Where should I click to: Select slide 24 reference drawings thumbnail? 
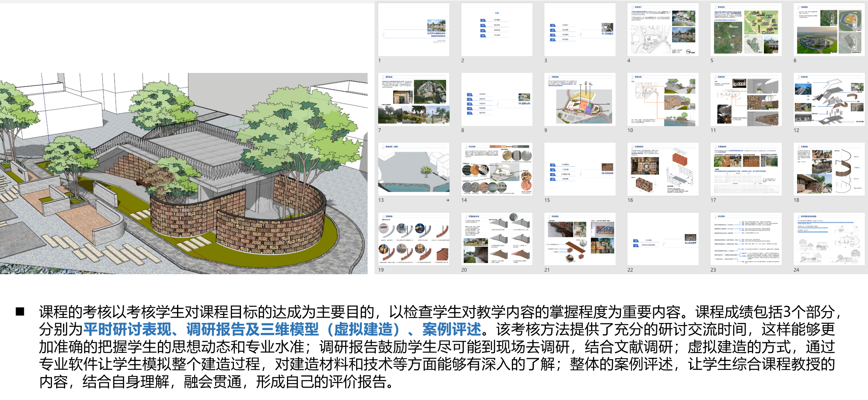click(x=829, y=239)
